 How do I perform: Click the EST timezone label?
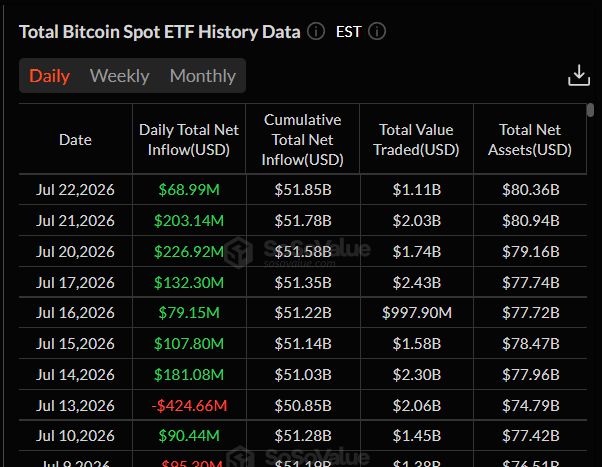click(349, 31)
